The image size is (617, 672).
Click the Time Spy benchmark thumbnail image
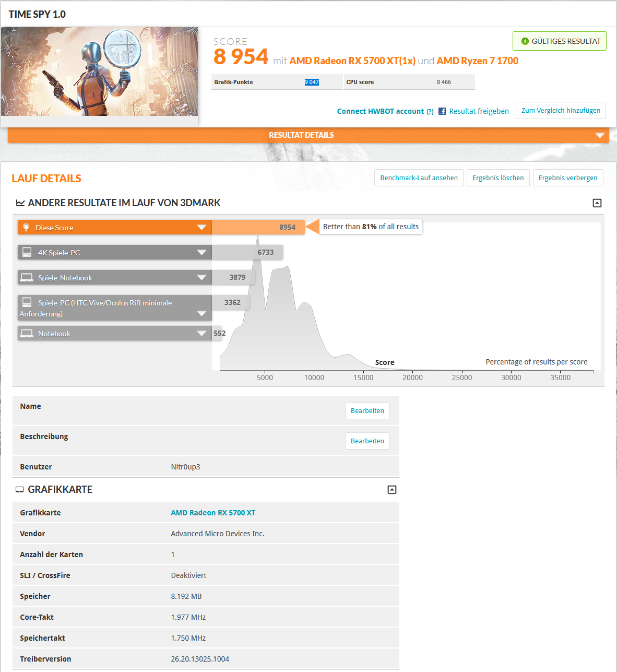[x=99, y=72]
